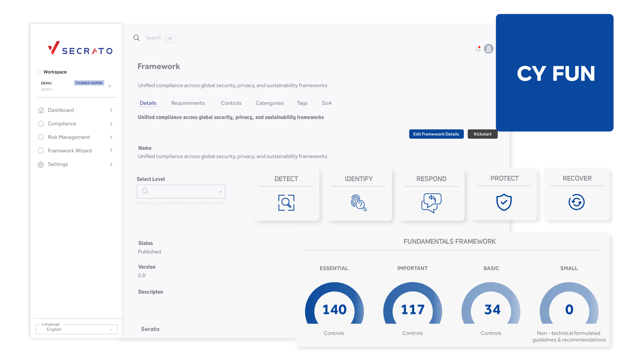The width and height of the screenshot is (644, 362).
Task: Open the Select Level dropdown
Action: [181, 192]
